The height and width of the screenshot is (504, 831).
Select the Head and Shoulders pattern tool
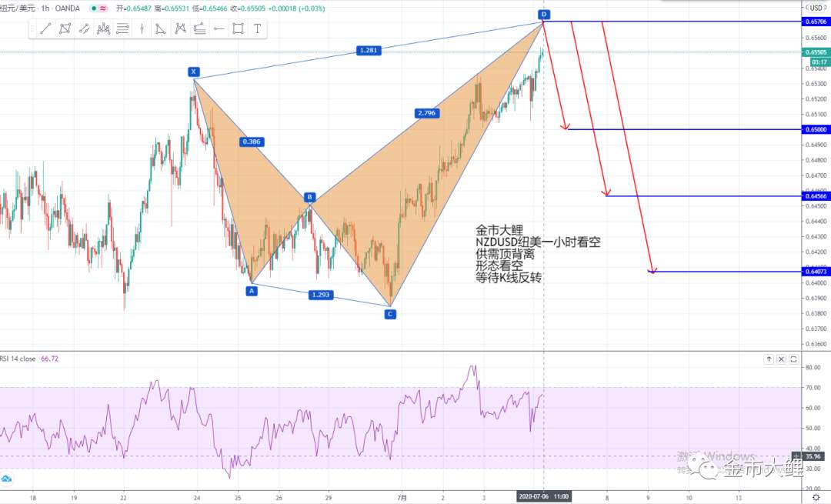(x=103, y=28)
